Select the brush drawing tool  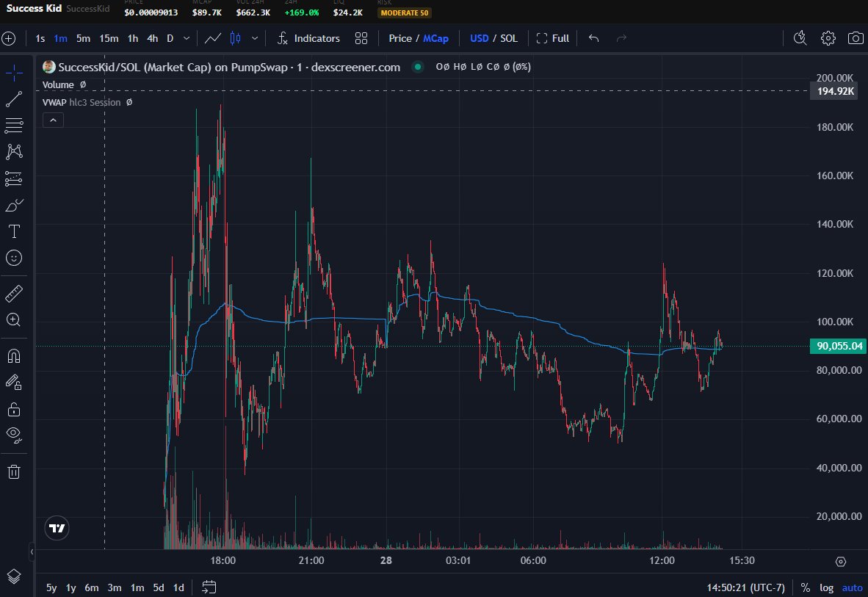(14, 206)
